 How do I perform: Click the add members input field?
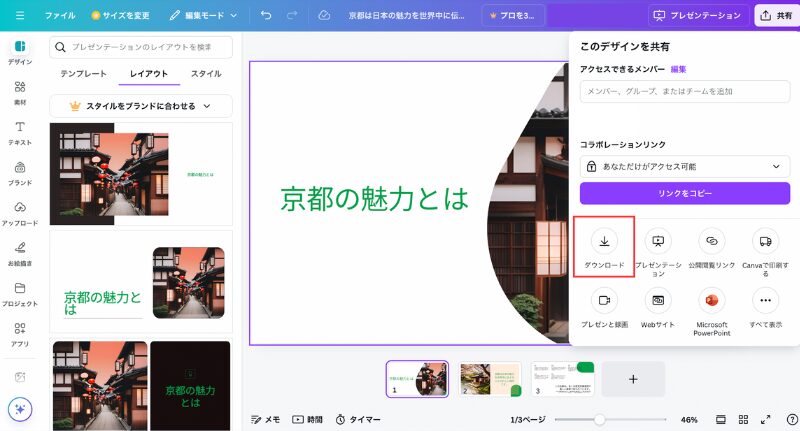685,91
